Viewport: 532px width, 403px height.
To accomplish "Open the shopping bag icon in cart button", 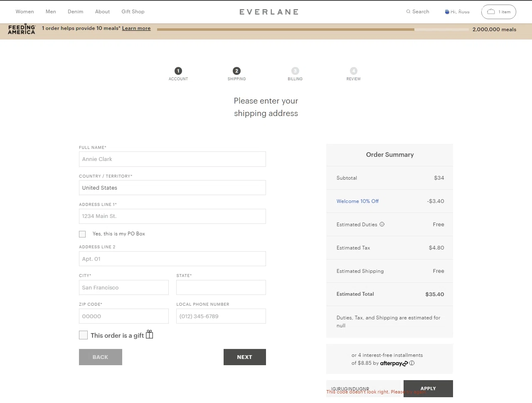I will pyautogui.click(x=491, y=12).
